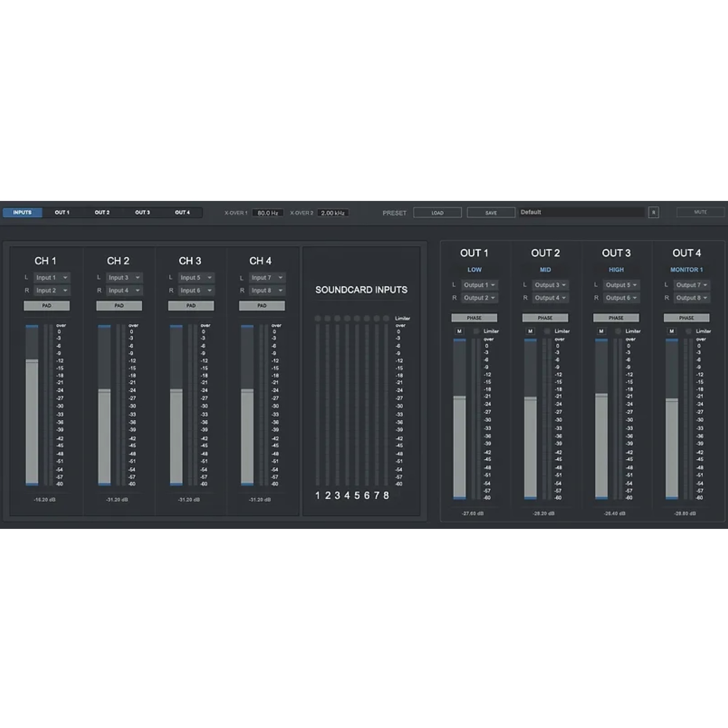
Task: Open the Output 7 dropdown on OUT 4
Action: [691, 285]
